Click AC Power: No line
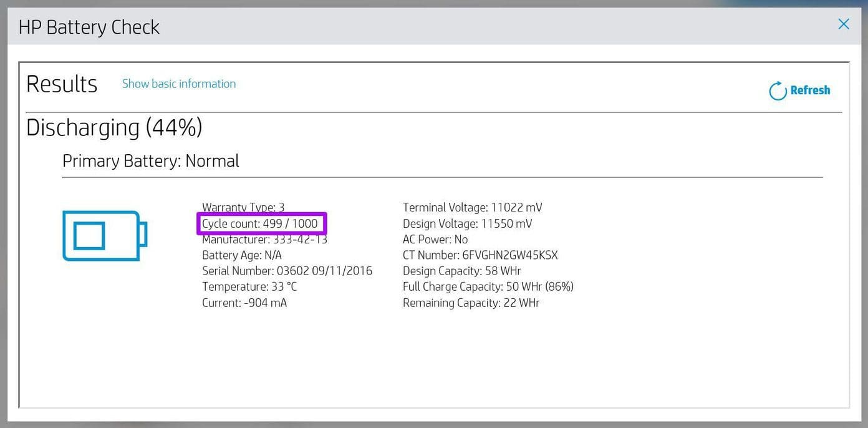This screenshot has width=868, height=428. pyautogui.click(x=435, y=240)
